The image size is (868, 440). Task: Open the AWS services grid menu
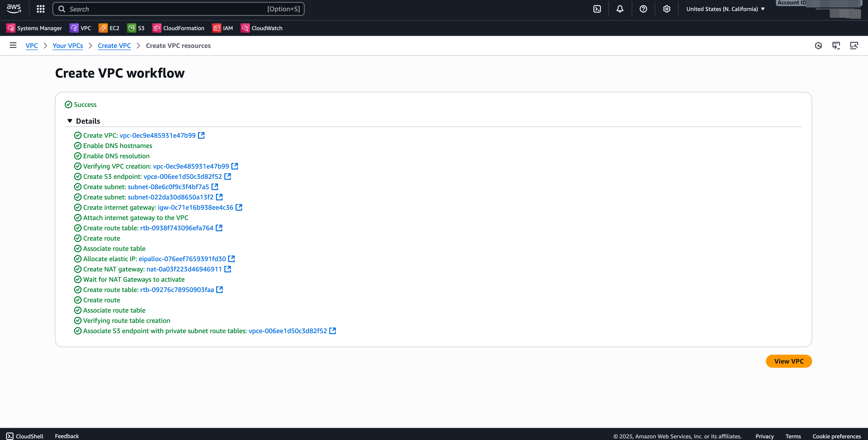[40, 9]
